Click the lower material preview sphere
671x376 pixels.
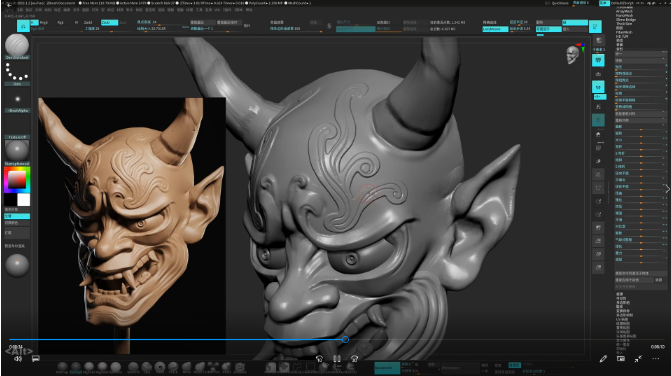pyautogui.click(x=17, y=265)
